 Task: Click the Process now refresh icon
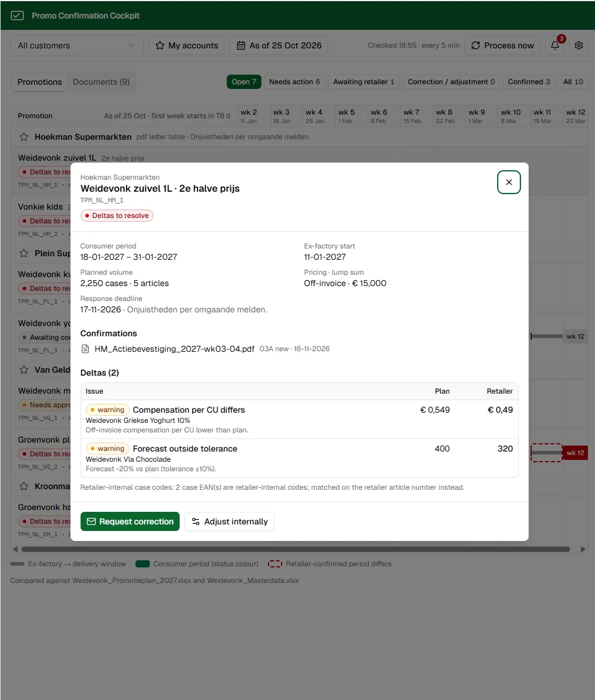(x=476, y=45)
